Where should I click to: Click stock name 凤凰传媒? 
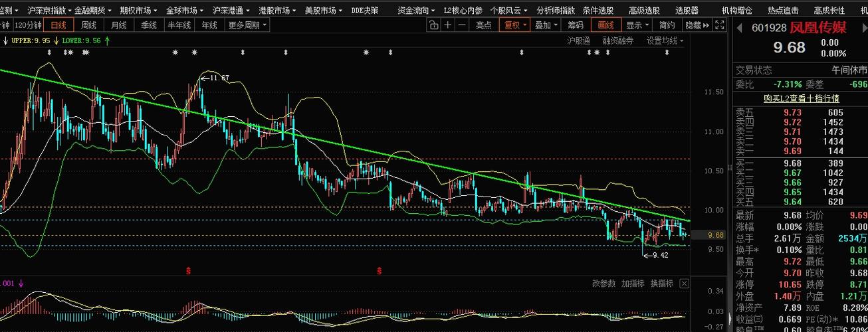818,27
